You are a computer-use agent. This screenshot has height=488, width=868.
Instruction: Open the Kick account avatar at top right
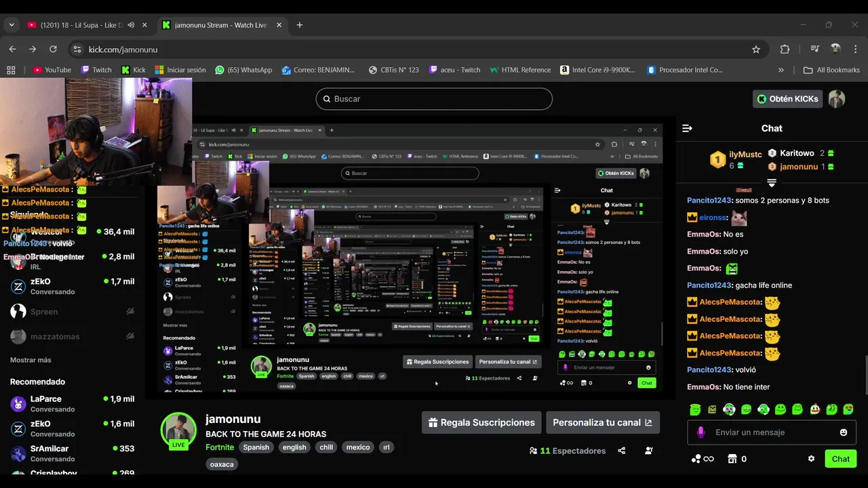[x=837, y=99]
